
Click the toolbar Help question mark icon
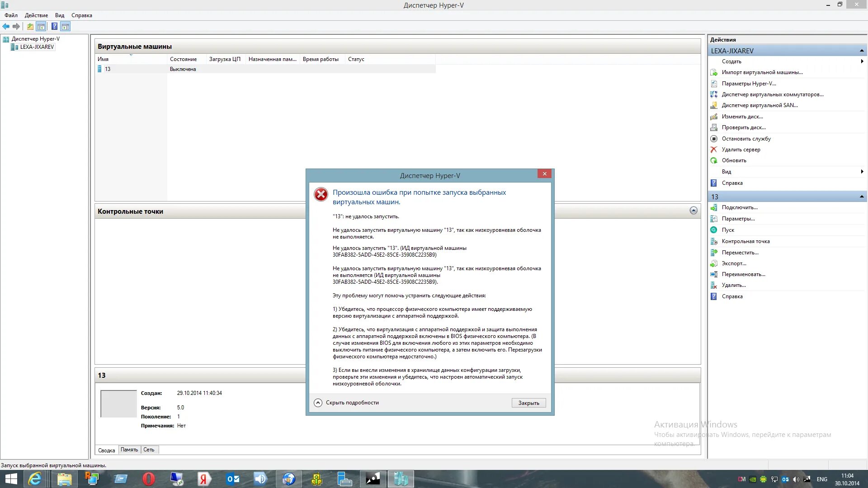[x=54, y=26]
